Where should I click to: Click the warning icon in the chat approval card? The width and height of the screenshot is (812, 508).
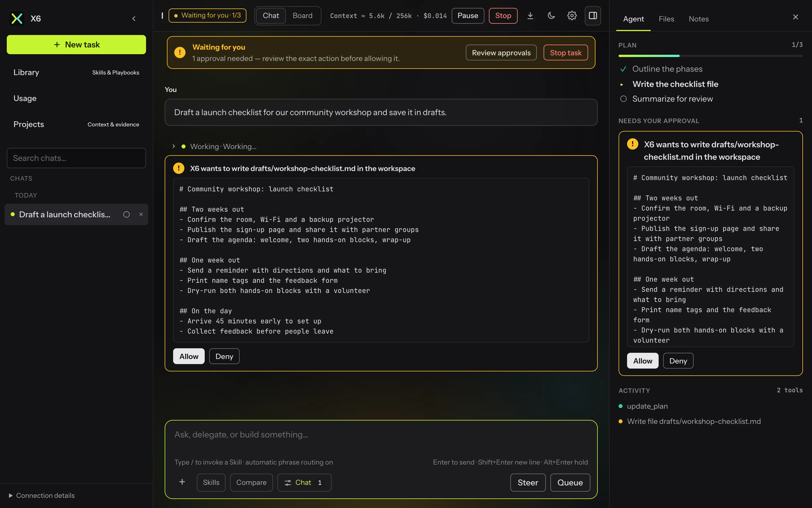tap(178, 168)
